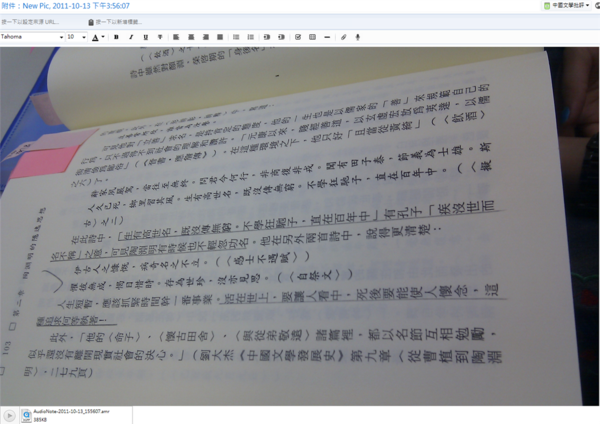Viewport: 600px width, 424px height.
Task: Insert a horizontal rule
Action: [327, 37]
